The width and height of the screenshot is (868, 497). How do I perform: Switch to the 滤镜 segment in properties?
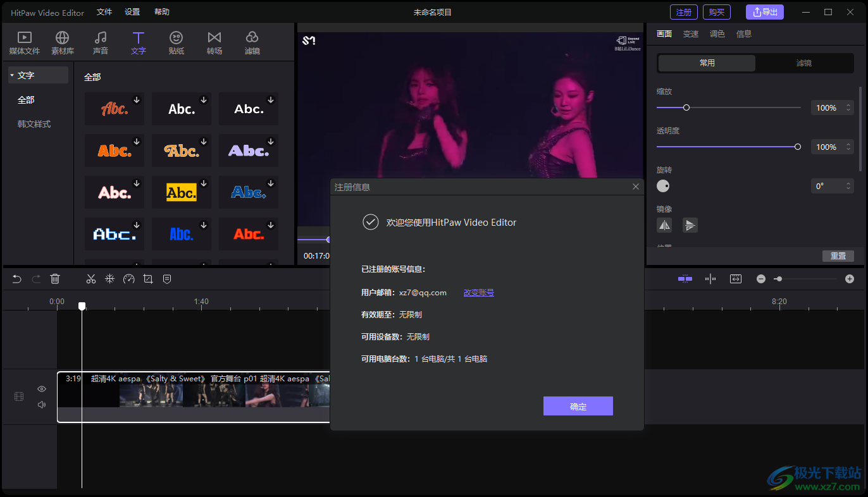click(x=804, y=63)
